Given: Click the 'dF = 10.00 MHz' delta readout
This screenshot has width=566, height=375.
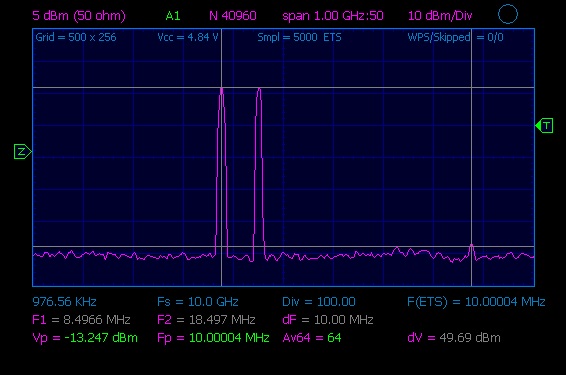Looking at the screenshot, I should click(x=328, y=319).
